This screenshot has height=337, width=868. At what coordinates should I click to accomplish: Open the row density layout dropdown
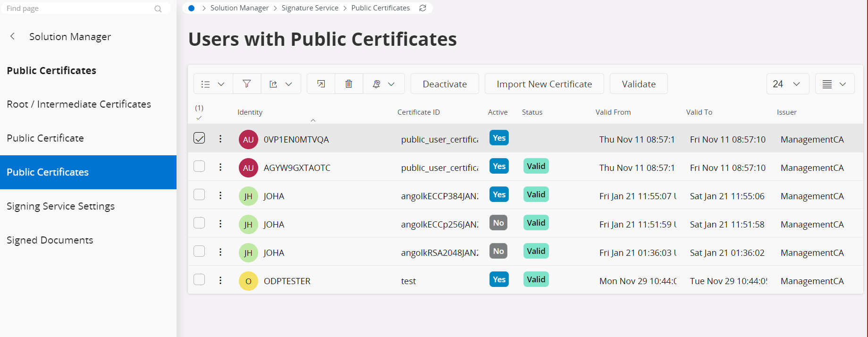tap(834, 84)
